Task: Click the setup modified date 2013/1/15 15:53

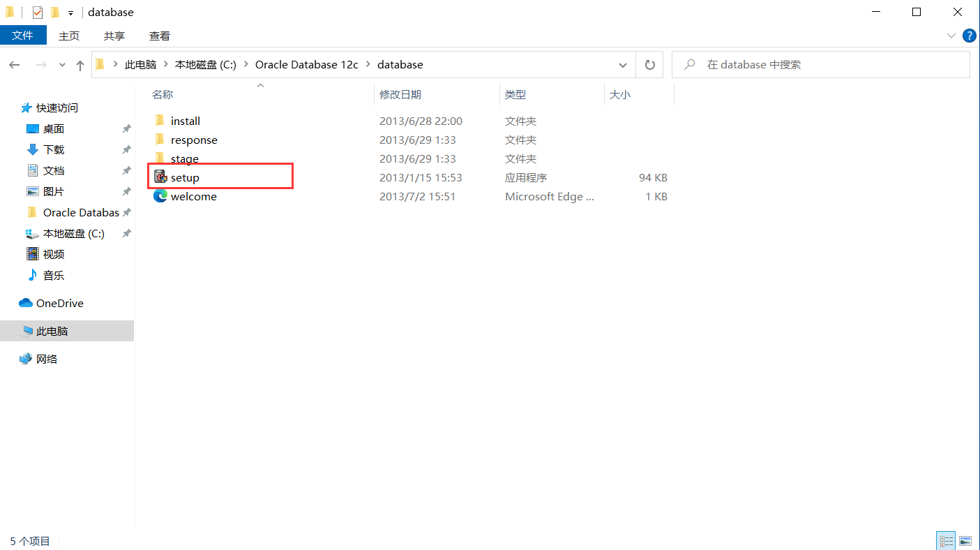Action: click(421, 177)
